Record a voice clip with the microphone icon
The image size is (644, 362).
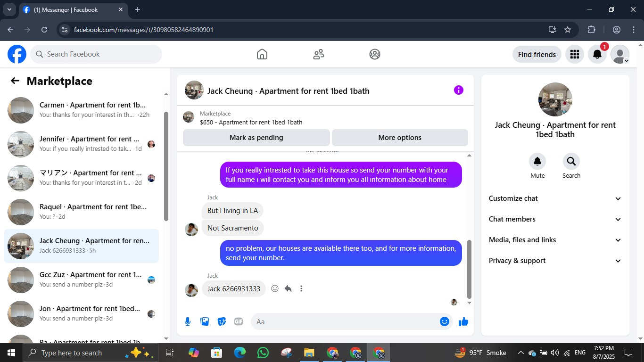[x=188, y=321]
